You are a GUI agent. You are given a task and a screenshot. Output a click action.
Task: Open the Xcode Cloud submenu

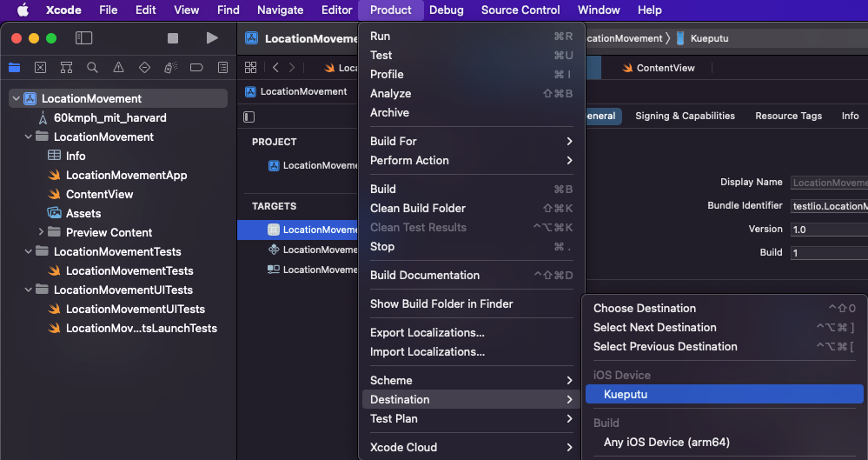pos(471,447)
